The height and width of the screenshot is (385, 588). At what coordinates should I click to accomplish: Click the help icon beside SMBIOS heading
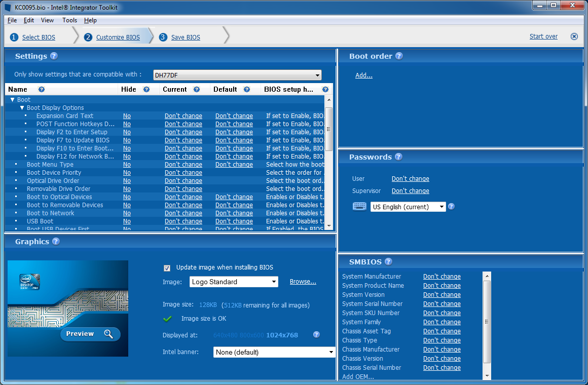point(388,262)
